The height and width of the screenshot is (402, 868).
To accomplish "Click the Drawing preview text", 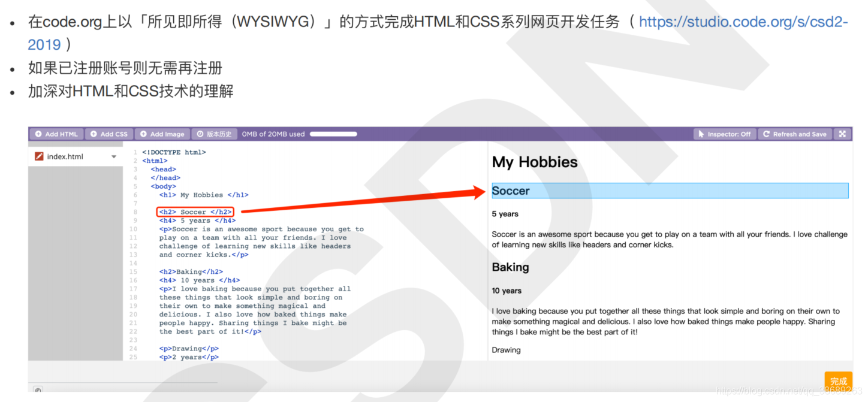I will coord(507,350).
